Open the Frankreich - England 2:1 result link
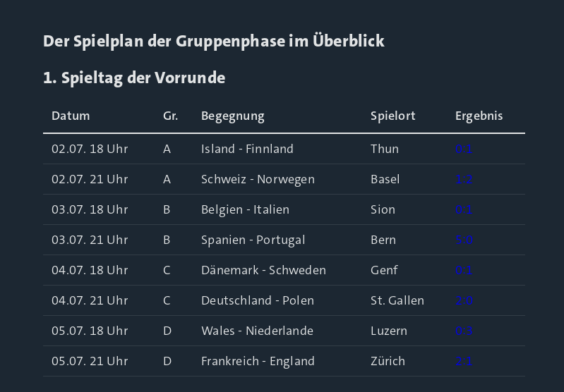564x392 pixels. pyautogui.click(x=464, y=361)
